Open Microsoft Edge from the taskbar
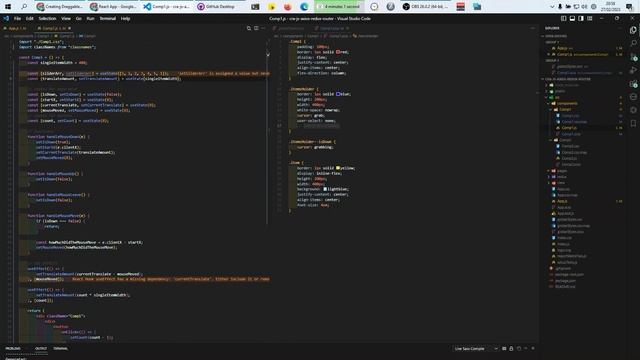The image size is (640, 360). (304, 7)
